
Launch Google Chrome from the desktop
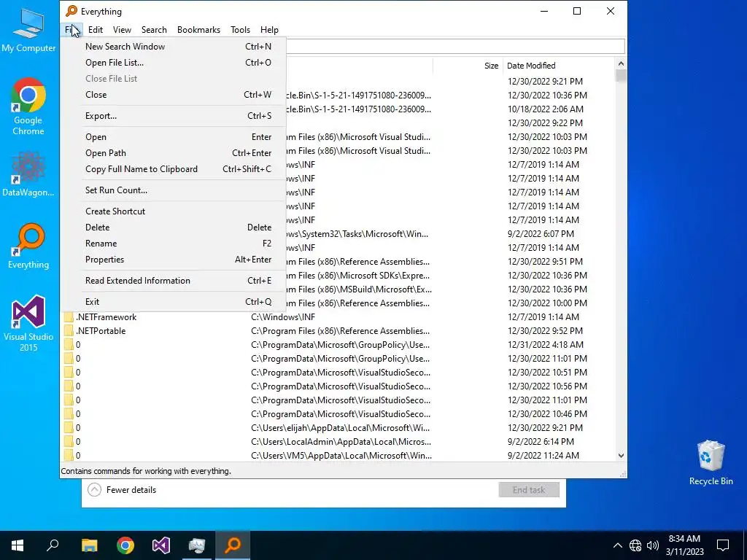pos(28,106)
